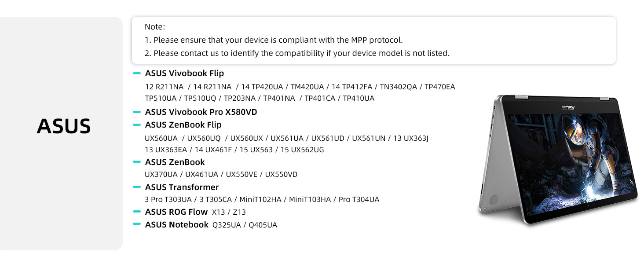This screenshot has height=264, width=644.
Task: Click the cyan bullet beside ASUS ZenBook heading
Action: click(x=137, y=162)
